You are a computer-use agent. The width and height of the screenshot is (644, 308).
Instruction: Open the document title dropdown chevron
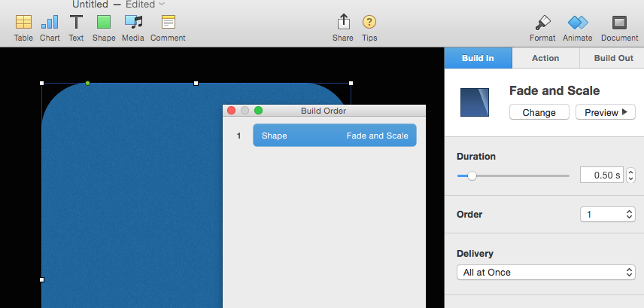162,4
